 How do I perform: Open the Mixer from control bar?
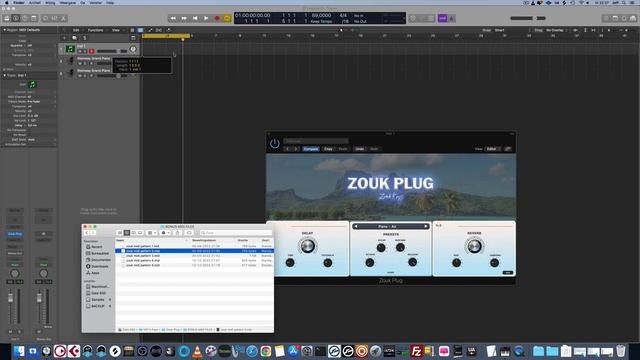(x=54, y=18)
